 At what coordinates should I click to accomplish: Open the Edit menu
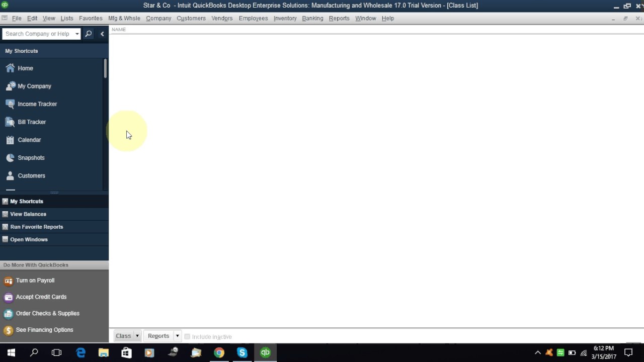32,18
